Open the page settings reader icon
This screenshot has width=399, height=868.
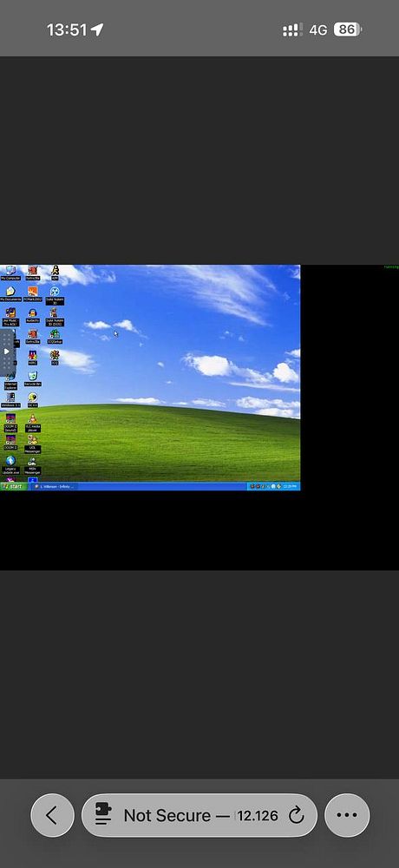(x=103, y=815)
